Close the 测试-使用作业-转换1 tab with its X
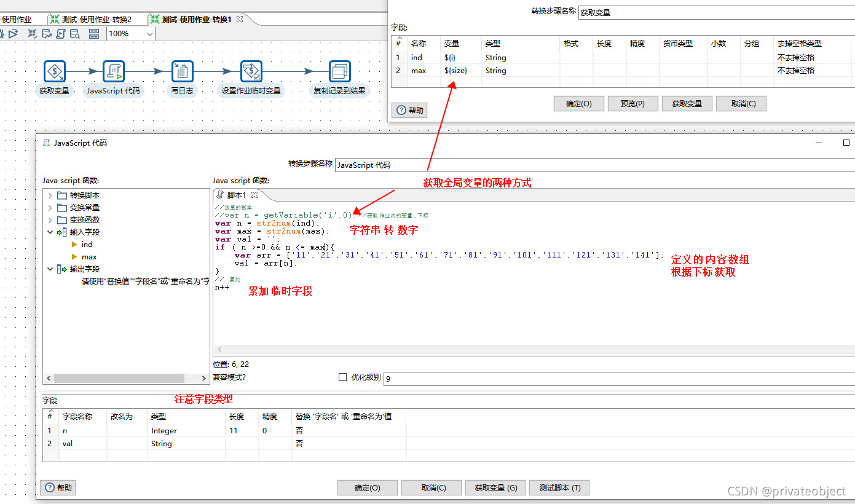This screenshot has height=504, width=855. click(240, 19)
